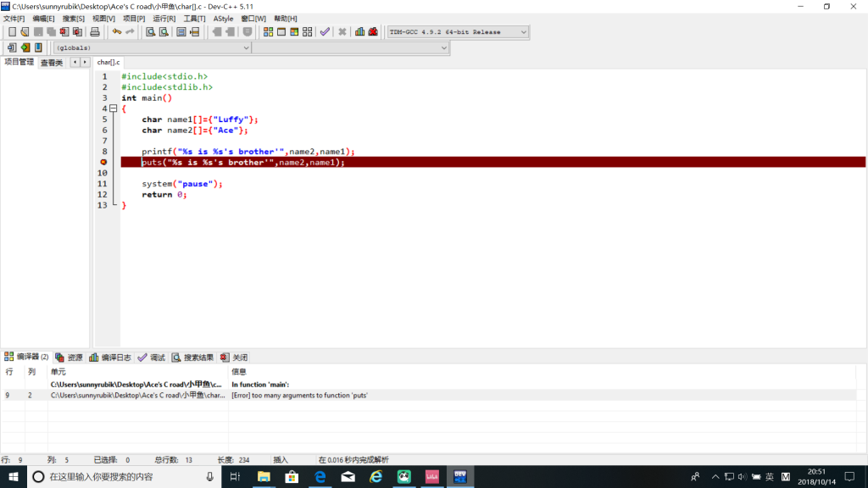The height and width of the screenshot is (488, 868).
Task: Rebuild all with the grid icon
Action: point(307,32)
